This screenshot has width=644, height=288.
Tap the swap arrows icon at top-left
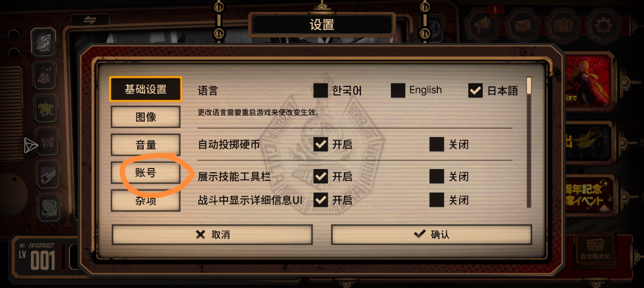pyautogui.click(x=90, y=20)
